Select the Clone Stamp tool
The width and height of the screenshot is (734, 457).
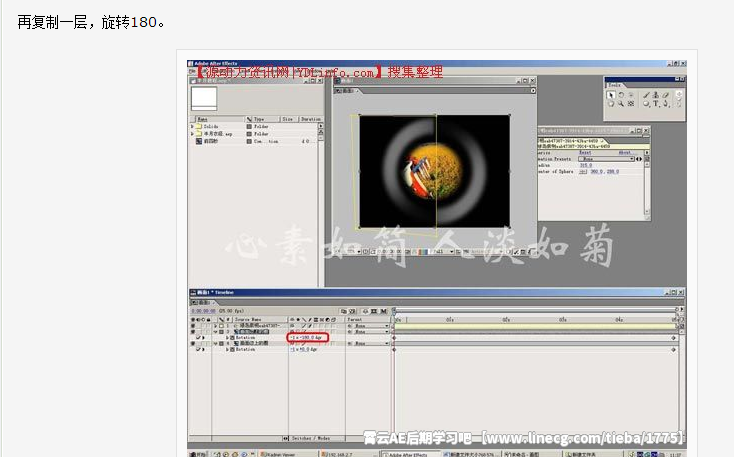point(655,95)
